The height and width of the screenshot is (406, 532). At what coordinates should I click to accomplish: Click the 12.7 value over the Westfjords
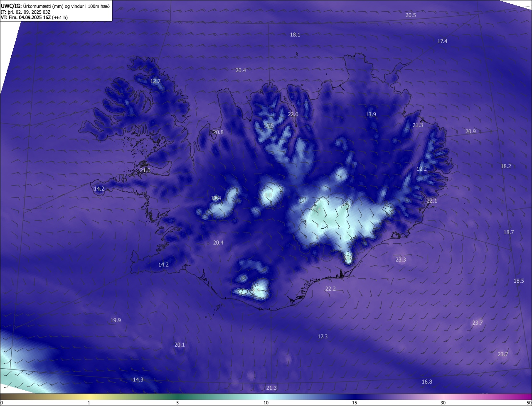tap(155, 81)
